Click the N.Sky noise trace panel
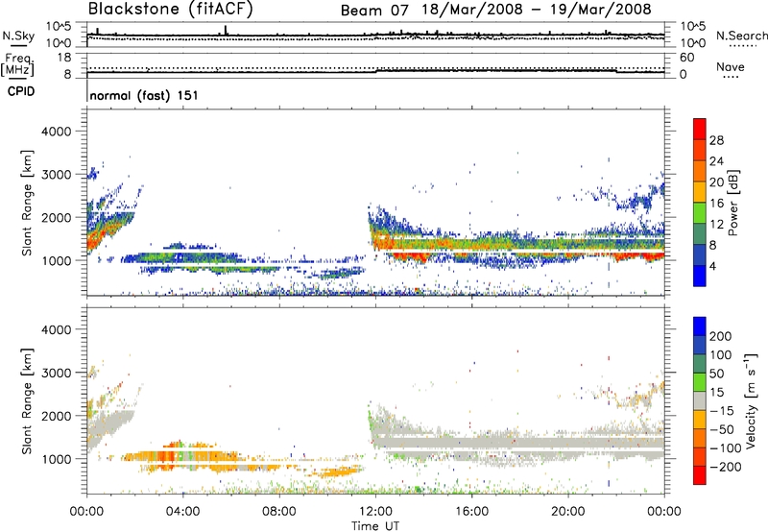This screenshot has width=768, height=532. coord(375,35)
